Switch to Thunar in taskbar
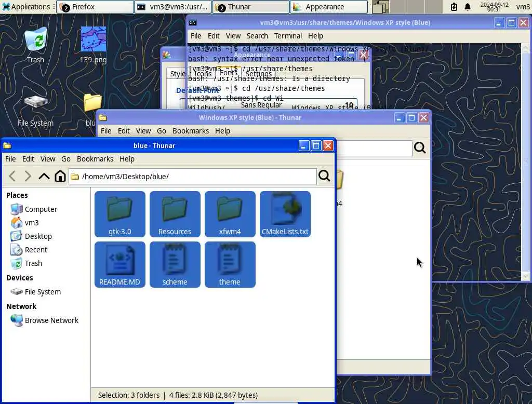 click(x=251, y=7)
